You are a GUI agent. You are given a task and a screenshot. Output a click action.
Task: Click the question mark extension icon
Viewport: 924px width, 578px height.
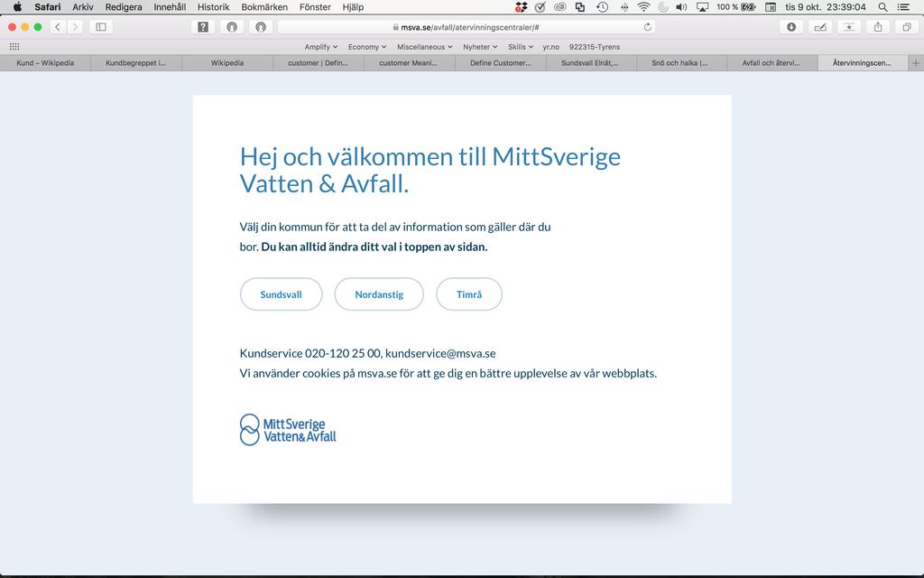[203, 27]
